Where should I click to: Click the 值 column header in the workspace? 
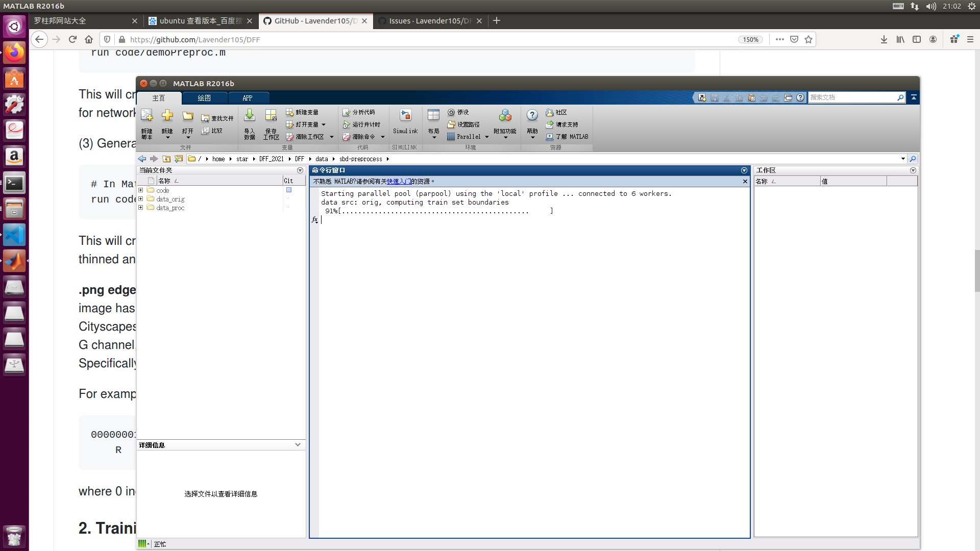click(x=853, y=181)
